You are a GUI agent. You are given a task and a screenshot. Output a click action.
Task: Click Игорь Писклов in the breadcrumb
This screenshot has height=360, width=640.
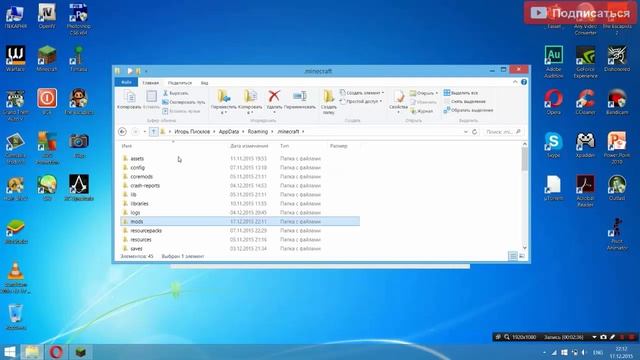coord(192,131)
